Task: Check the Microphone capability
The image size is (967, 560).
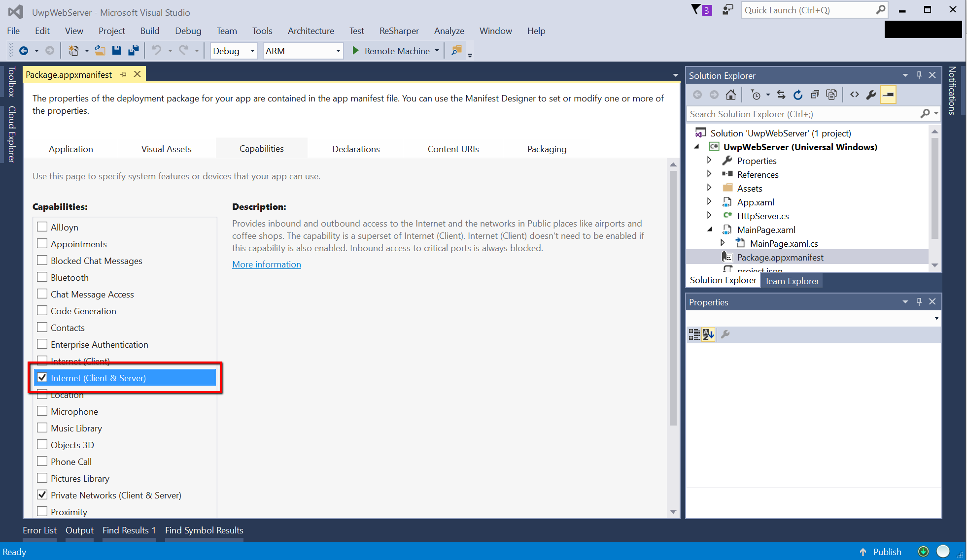Action: (x=42, y=411)
